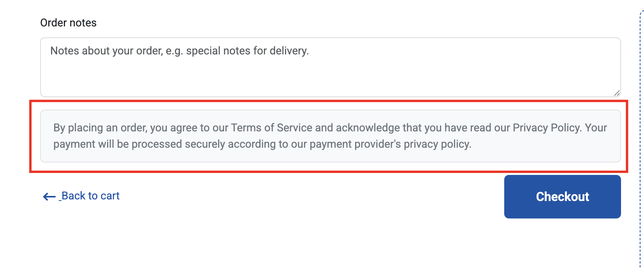Screen dimensions: 644x269
Task: Click the textarea resize grip handle
Action: (x=617, y=93)
